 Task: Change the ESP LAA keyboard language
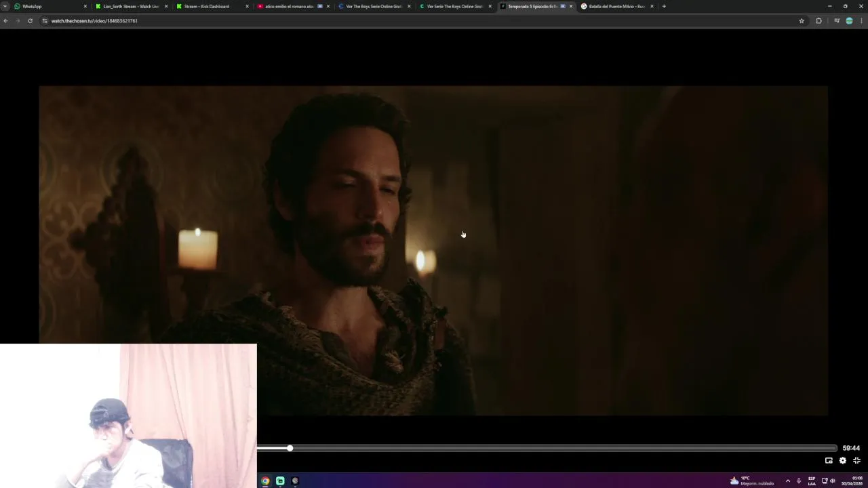point(812,481)
